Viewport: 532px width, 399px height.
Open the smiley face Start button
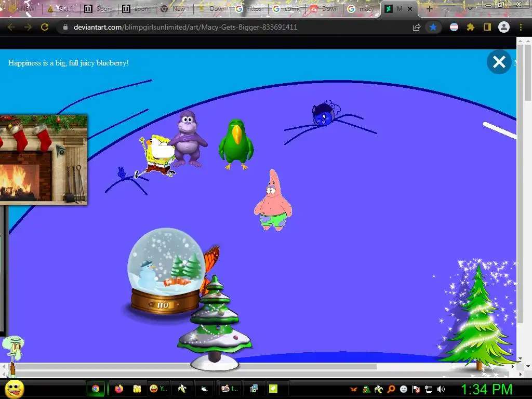click(14, 389)
